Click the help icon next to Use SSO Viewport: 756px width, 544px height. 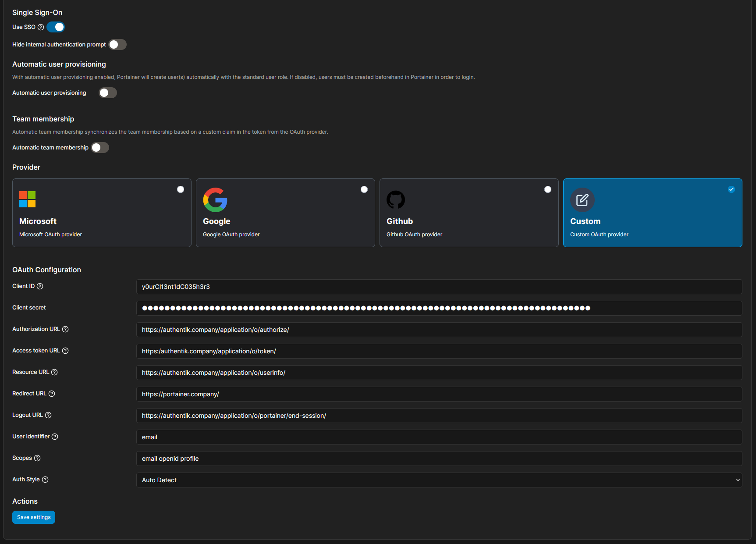[x=41, y=27]
